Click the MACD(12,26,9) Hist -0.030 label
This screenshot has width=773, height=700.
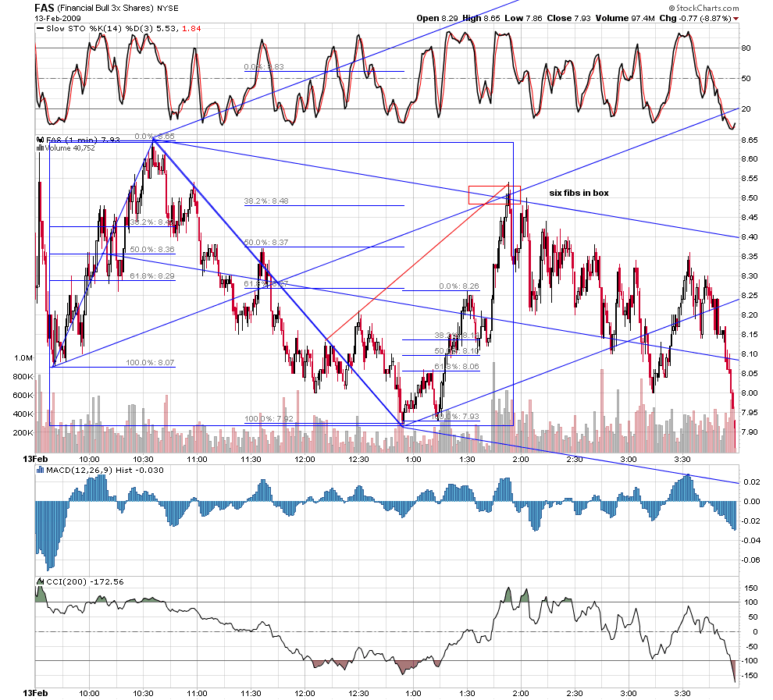pos(105,470)
